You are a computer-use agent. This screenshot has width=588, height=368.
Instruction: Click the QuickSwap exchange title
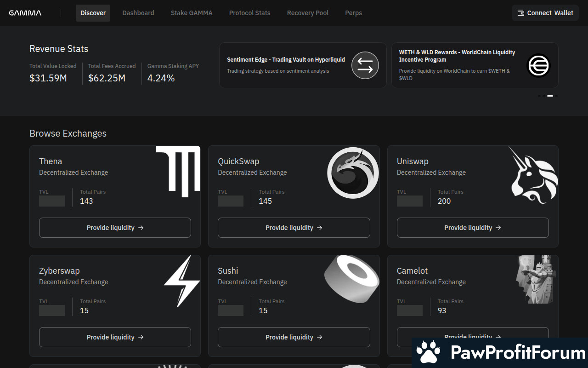(x=238, y=161)
